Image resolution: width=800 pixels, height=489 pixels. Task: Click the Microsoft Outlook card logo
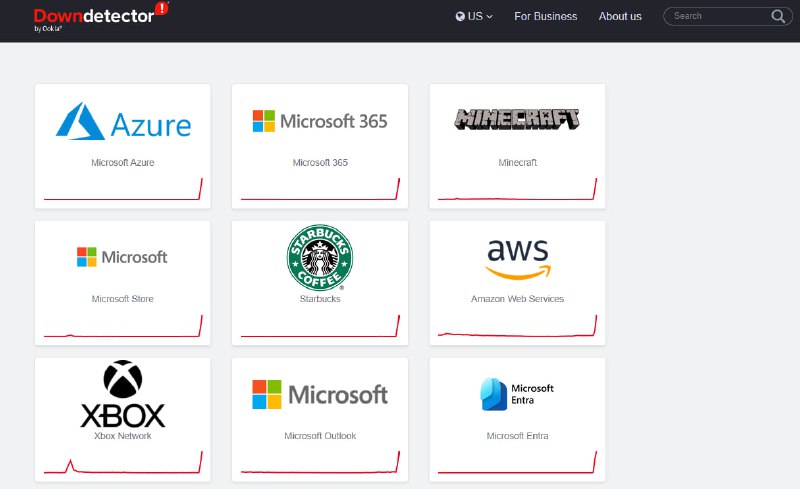(x=320, y=394)
